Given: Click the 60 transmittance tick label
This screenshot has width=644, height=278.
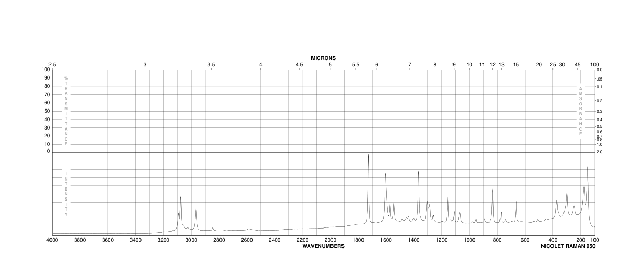Looking at the screenshot, I should coord(47,103).
